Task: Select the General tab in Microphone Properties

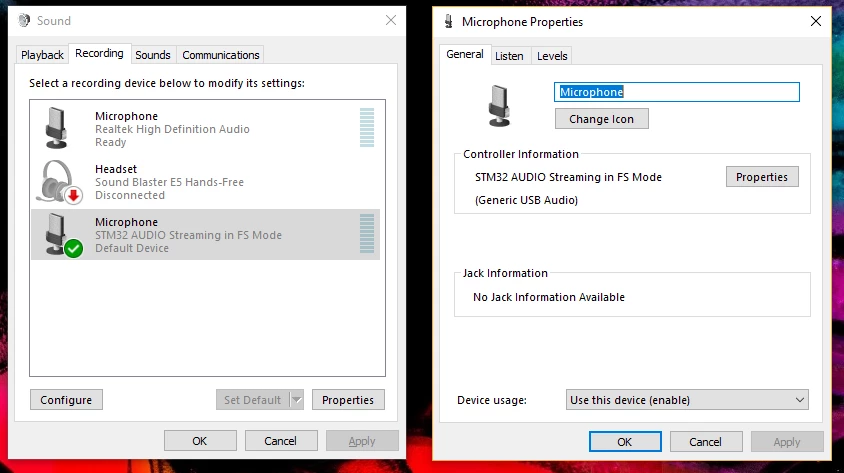Action: [465, 54]
